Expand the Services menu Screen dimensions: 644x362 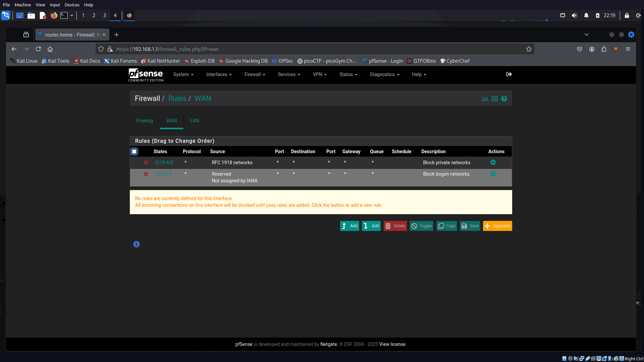(289, 75)
